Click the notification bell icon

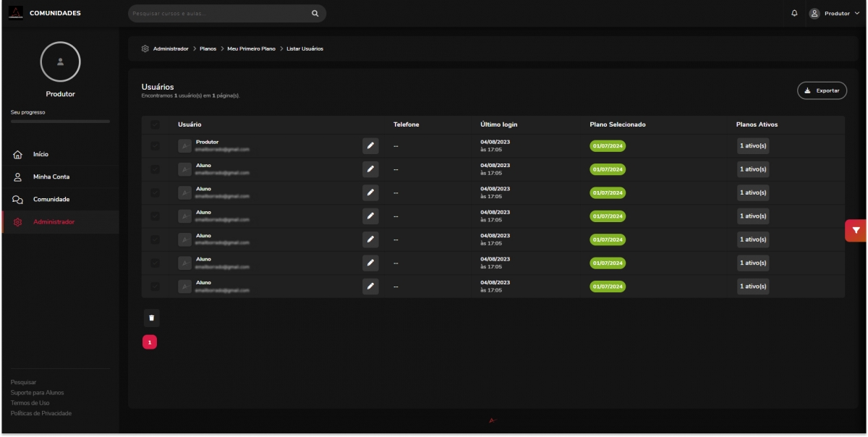(x=794, y=13)
